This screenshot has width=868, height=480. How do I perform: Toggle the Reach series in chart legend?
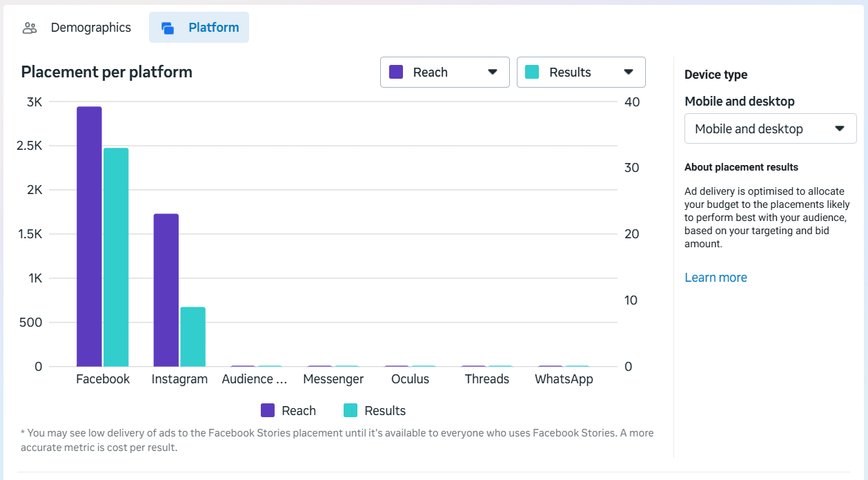288,411
